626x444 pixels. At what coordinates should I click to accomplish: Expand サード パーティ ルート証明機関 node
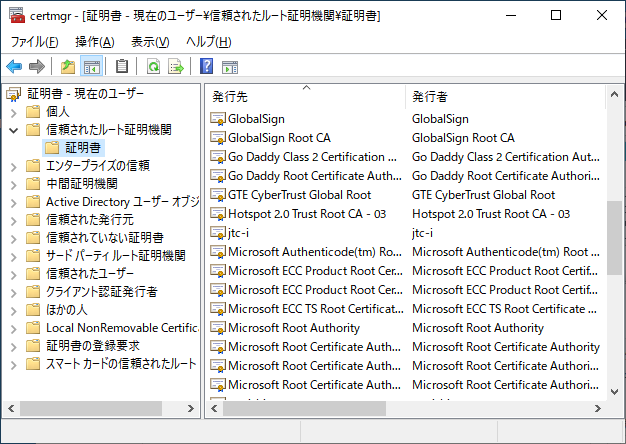(14, 256)
